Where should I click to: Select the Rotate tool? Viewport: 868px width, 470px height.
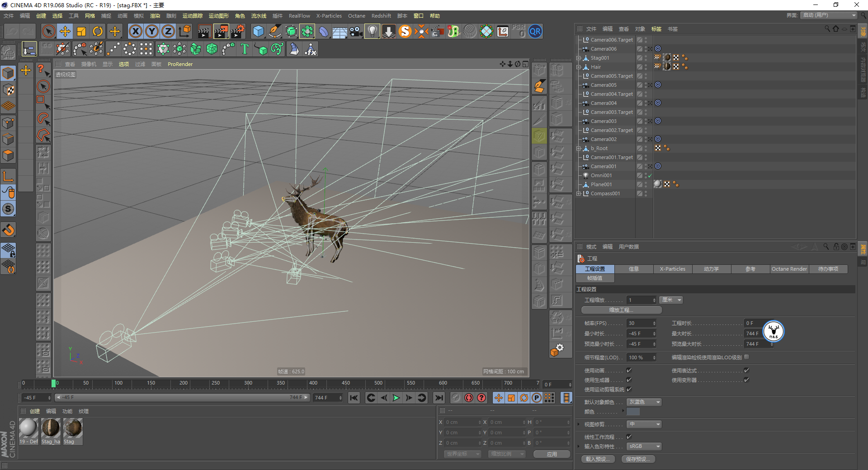point(98,31)
